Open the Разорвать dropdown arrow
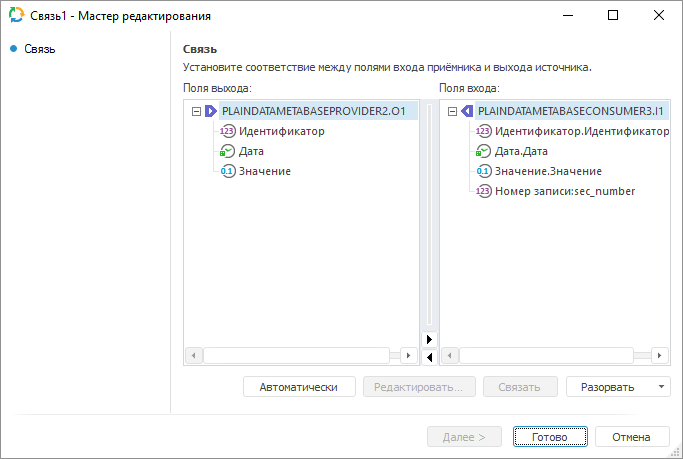Image resolution: width=683 pixels, height=459 pixels. pyautogui.click(x=661, y=387)
